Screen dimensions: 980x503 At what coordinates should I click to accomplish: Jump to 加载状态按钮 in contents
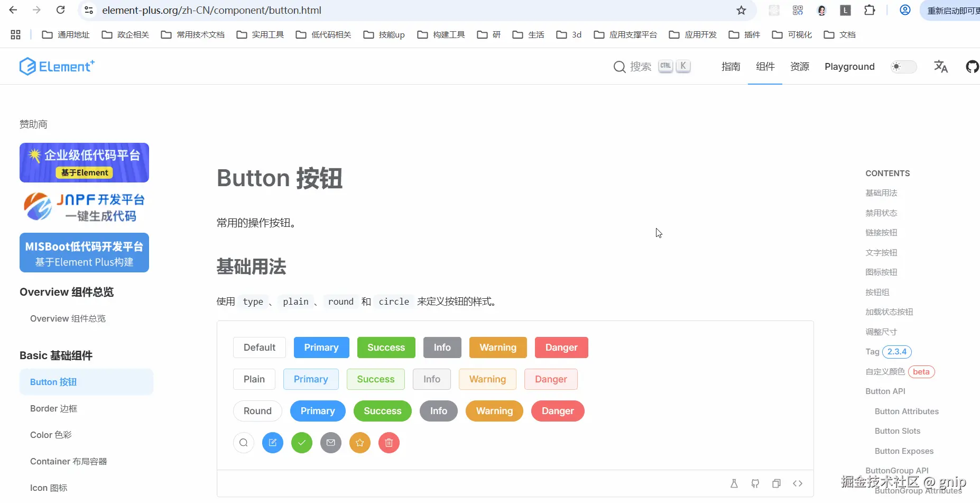(889, 312)
